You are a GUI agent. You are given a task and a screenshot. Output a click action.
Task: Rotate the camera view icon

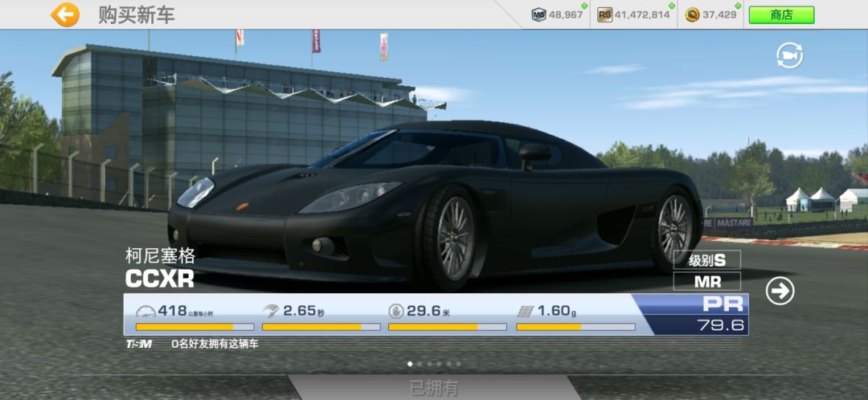[x=789, y=55]
